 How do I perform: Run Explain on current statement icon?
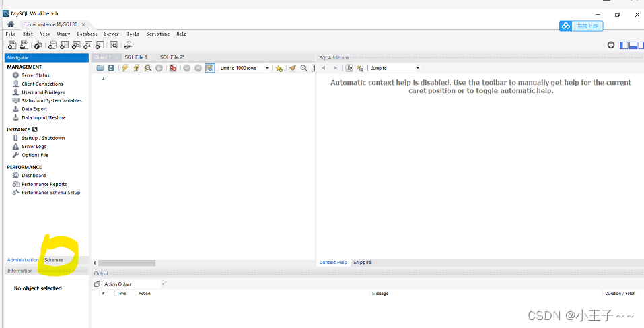pos(148,68)
